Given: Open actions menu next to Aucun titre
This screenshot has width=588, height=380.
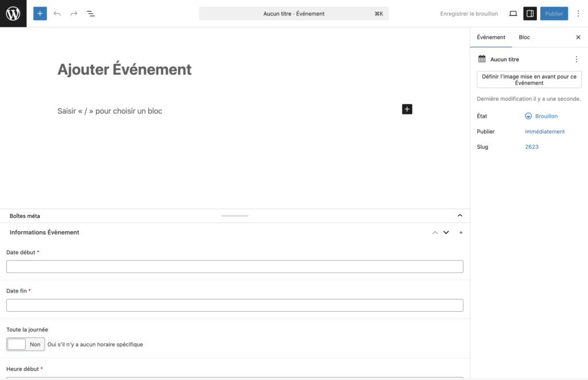Looking at the screenshot, I should (577, 59).
